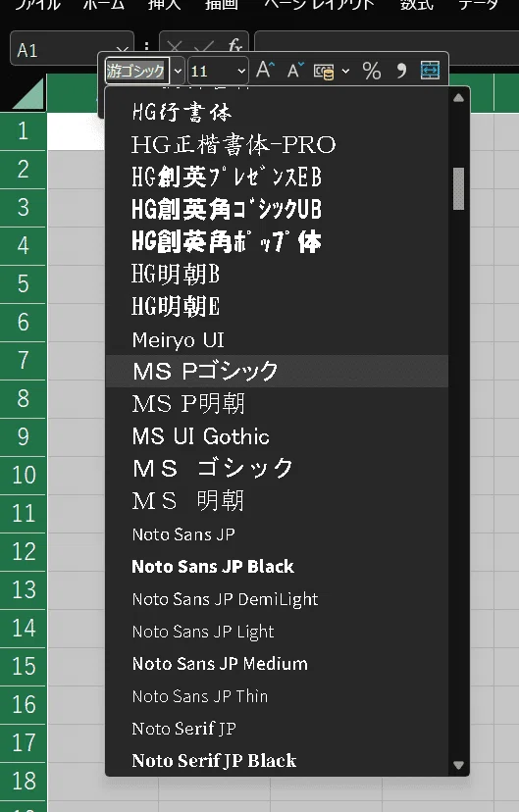Choose the MS P明朝 font
519x812 pixels.
pos(277,403)
